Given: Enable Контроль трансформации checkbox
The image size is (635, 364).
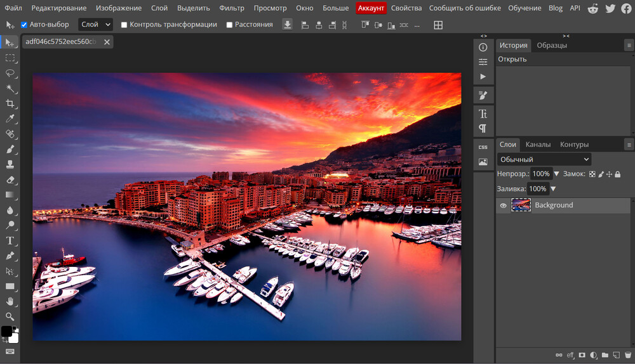Looking at the screenshot, I should point(124,25).
